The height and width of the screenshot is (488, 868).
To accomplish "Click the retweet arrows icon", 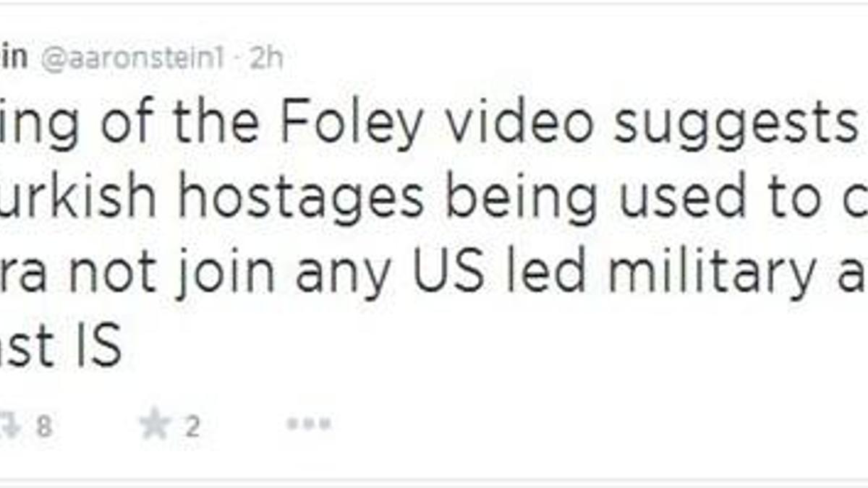I will click(x=9, y=427).
